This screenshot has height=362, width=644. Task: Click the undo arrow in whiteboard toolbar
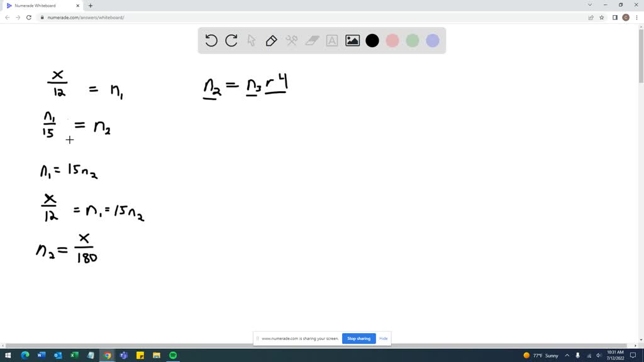(211, 41)
